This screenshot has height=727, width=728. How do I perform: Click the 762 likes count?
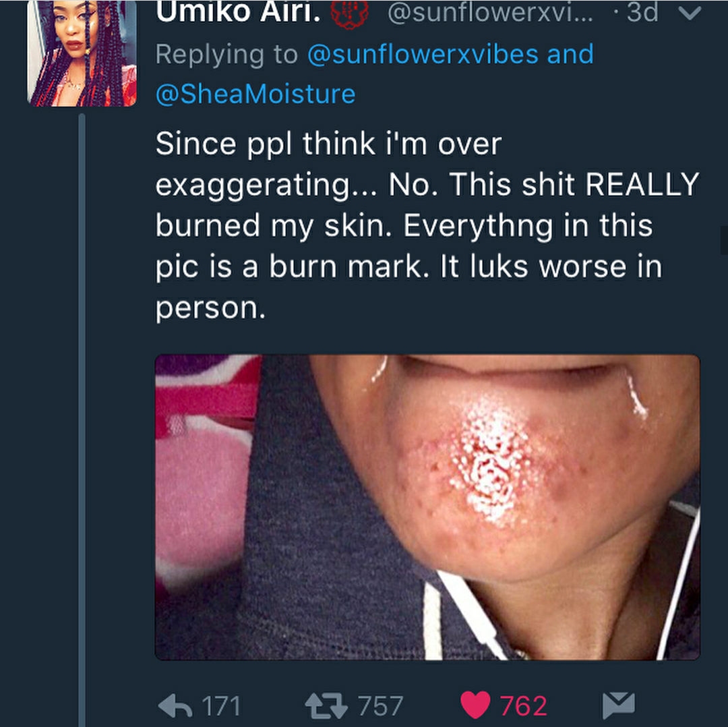click(x=524, y=706)
